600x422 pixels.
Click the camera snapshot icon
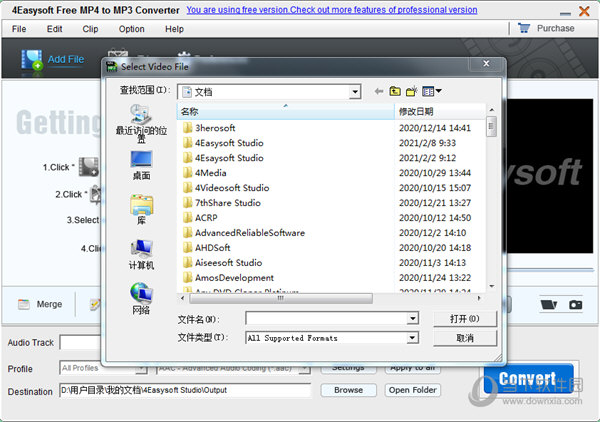point(576,305)
